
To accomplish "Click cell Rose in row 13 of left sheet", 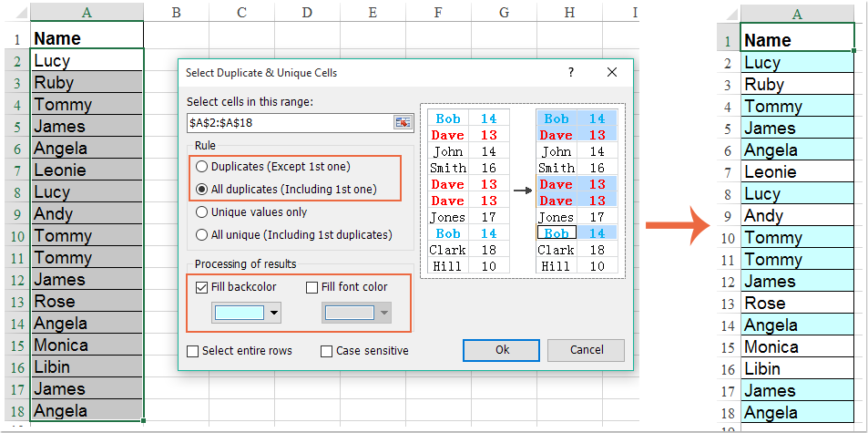I will click(87, 301).
